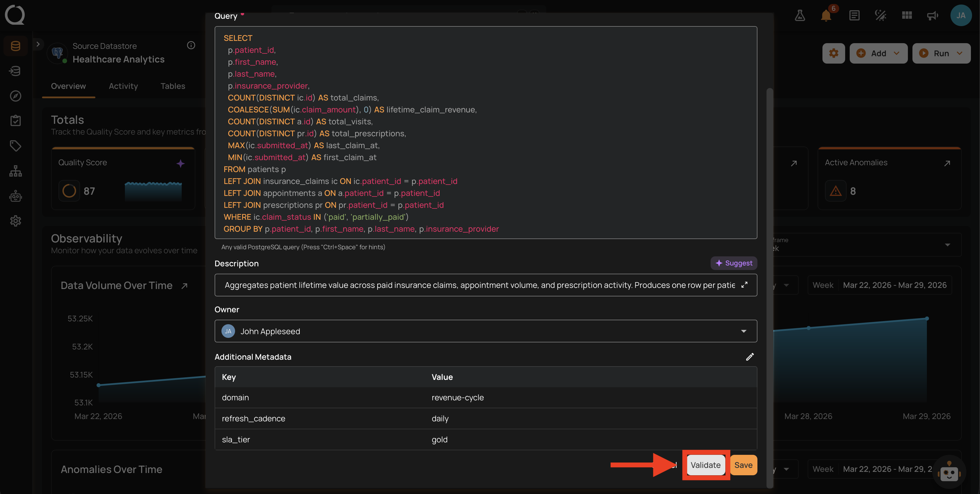Open the enrichment sidebar icon
The image size is (980, 494).
tap(16, 71)
